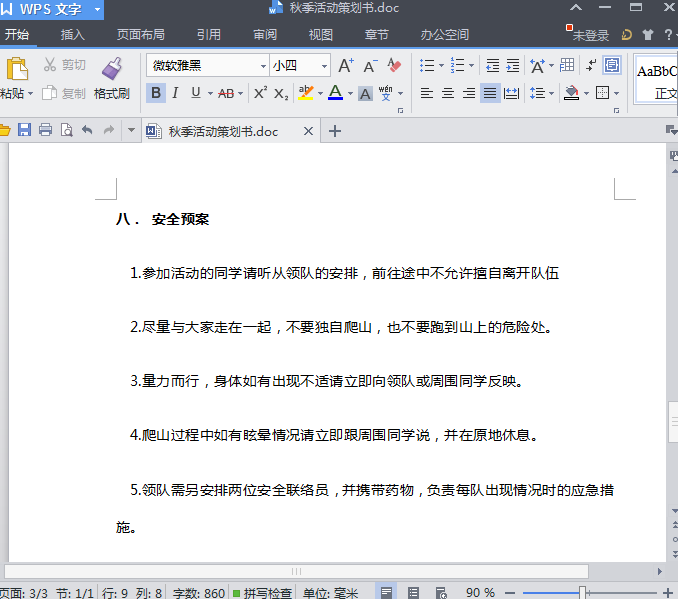Click the Save icon in quick toolbar
This screenshot has width=678, height=599.
pos(24,130)
